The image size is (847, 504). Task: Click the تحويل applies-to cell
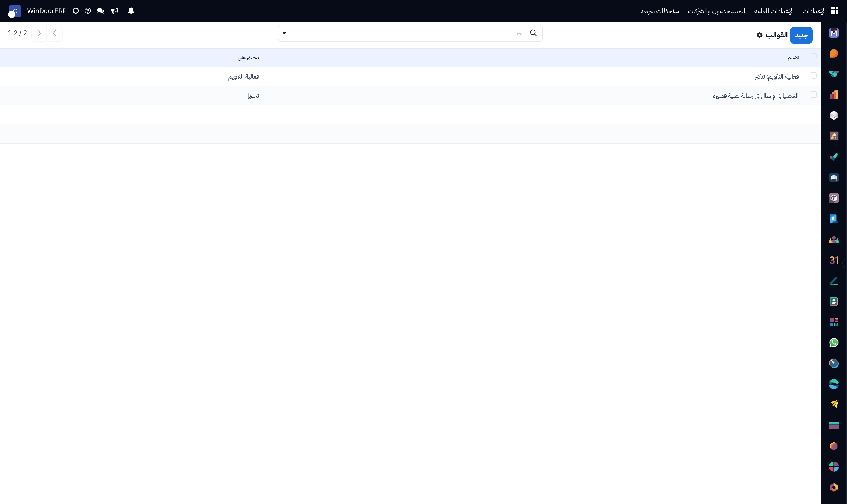(x=252, y=96)
